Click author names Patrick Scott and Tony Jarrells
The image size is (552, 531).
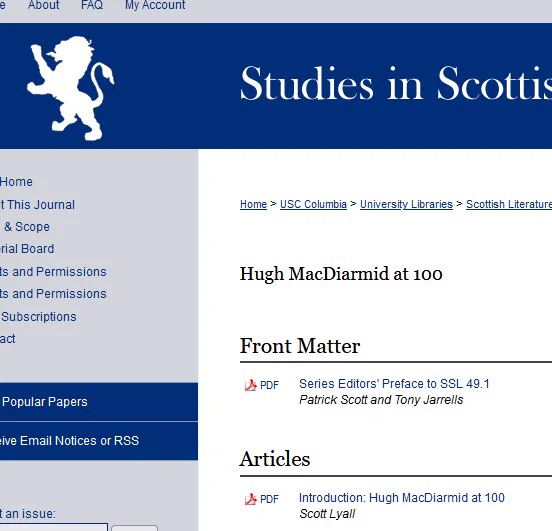pos(381,400)
